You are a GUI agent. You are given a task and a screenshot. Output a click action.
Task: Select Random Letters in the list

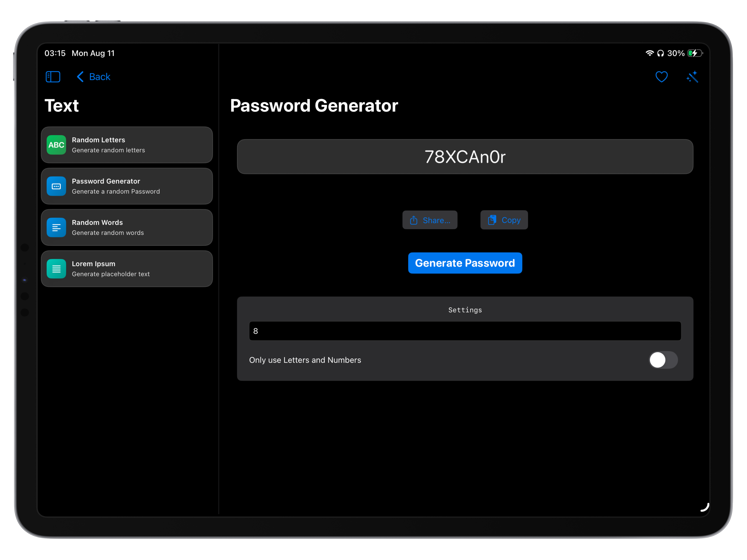(x=127, y=145)
